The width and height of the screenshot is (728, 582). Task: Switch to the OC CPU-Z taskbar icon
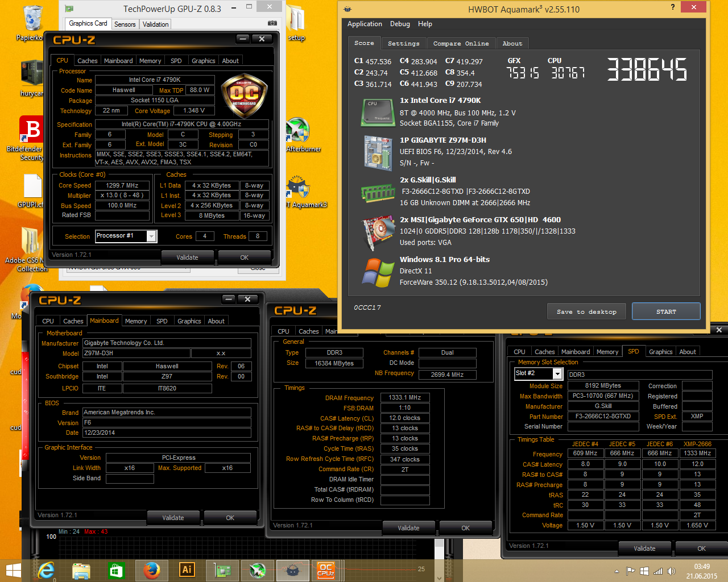click(x=326, y=570)
